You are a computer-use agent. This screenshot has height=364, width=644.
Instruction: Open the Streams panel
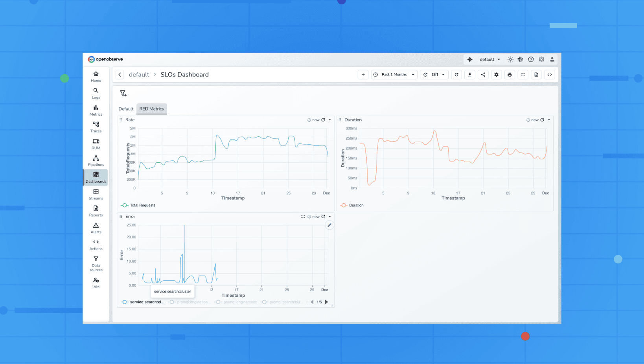tap(96, 194)
